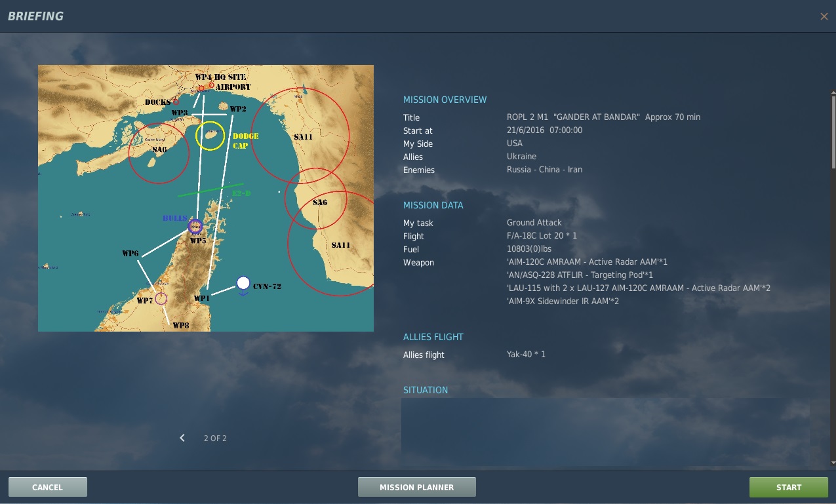Click the "Yak-40 * 1" allies flight value
Viewport: 836px width, 504px height.
pos(527,355)
